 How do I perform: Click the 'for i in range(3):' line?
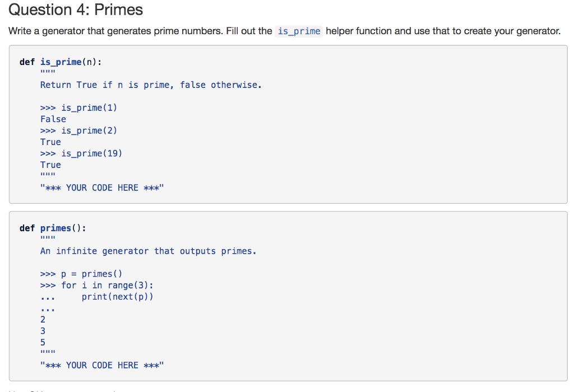(96, 285)
